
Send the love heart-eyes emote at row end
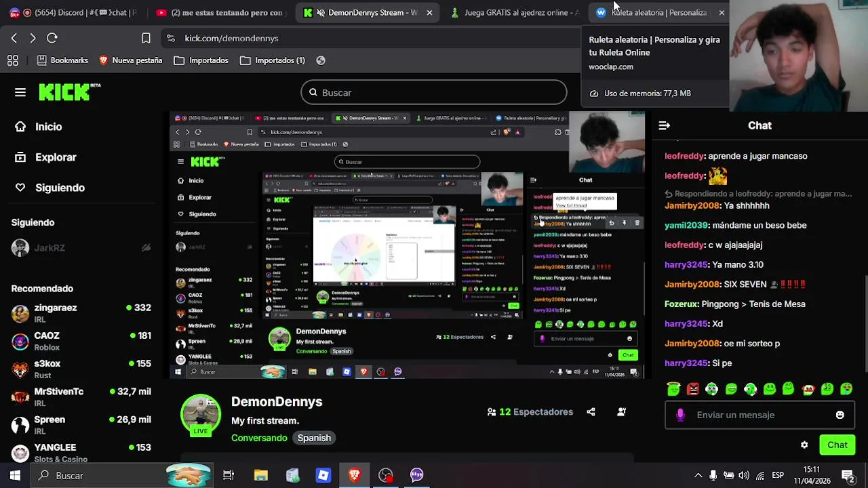(x=846, y=389)
